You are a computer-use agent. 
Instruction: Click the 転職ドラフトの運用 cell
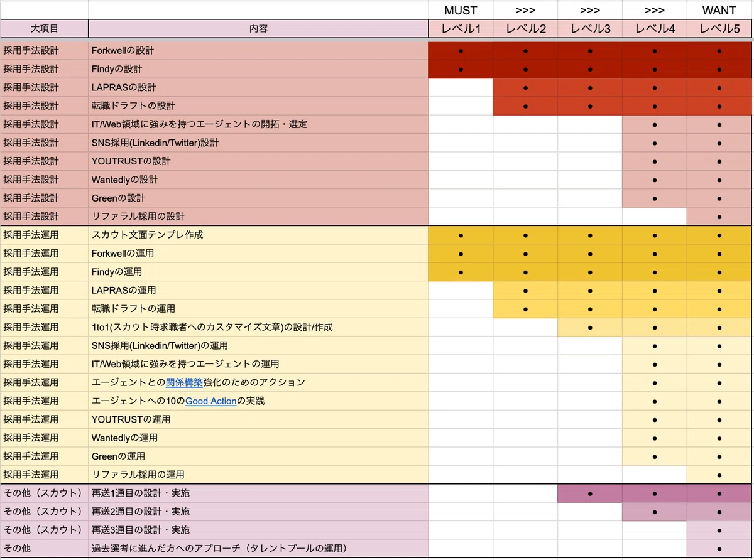pyautogui.click(x=258, y=309)
